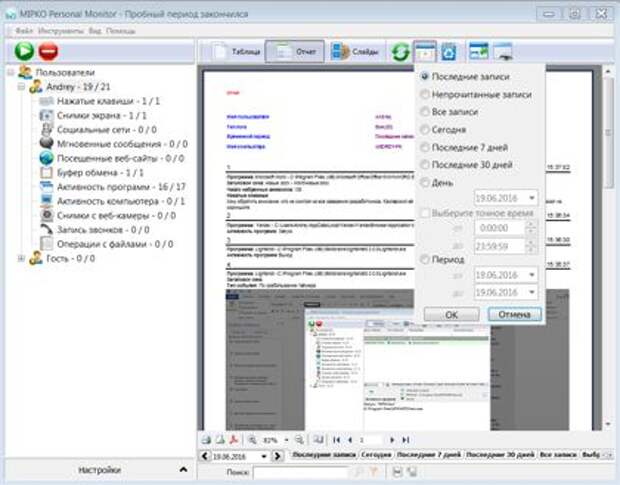
Task: Print the report using printer icon
Action: (206, 440)
